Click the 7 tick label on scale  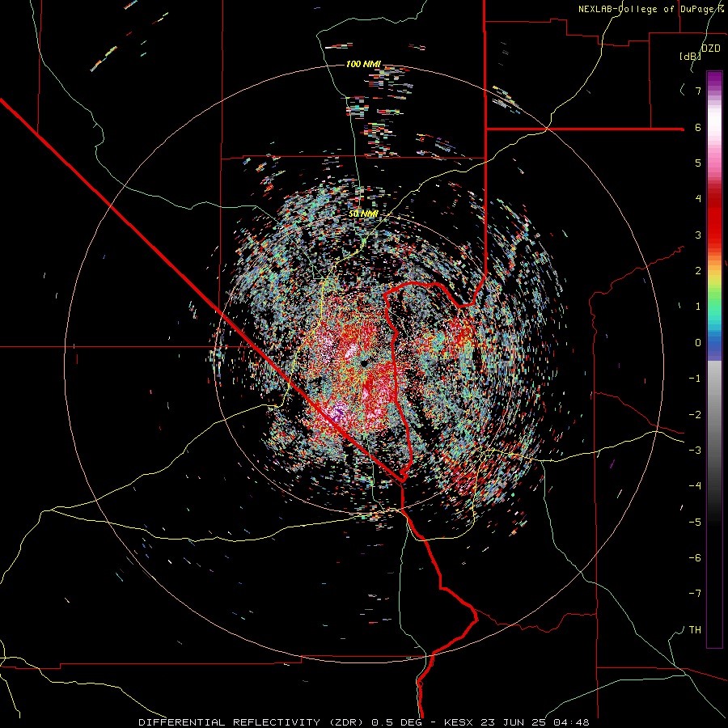point(698,91)
